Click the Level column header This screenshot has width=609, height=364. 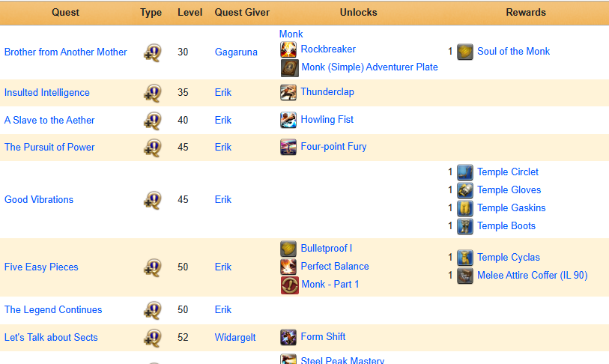coord(190,13)
